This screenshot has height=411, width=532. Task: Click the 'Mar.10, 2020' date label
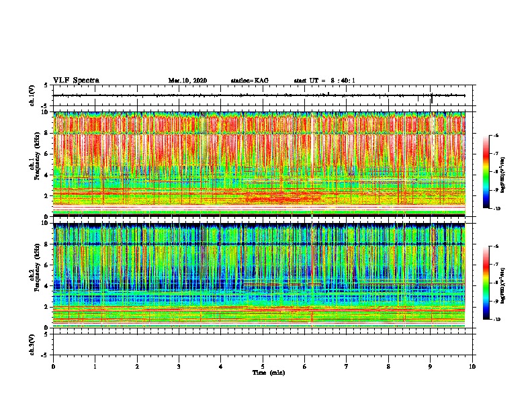187,81
